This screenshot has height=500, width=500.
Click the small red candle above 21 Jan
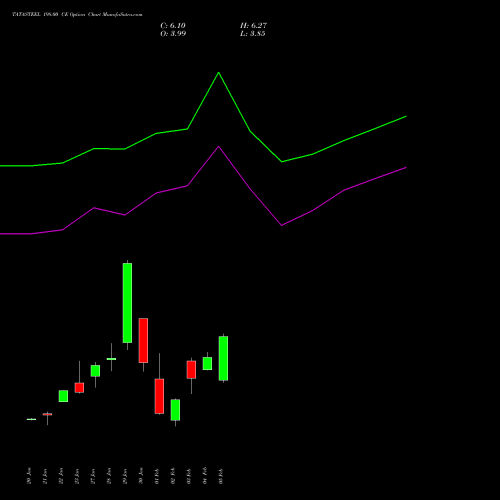click(47, 414)
